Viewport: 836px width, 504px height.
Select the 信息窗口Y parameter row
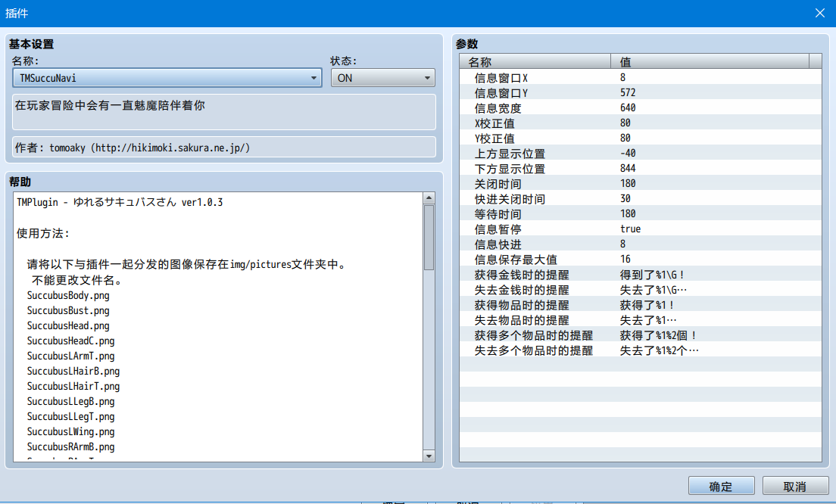click(641, 92)
